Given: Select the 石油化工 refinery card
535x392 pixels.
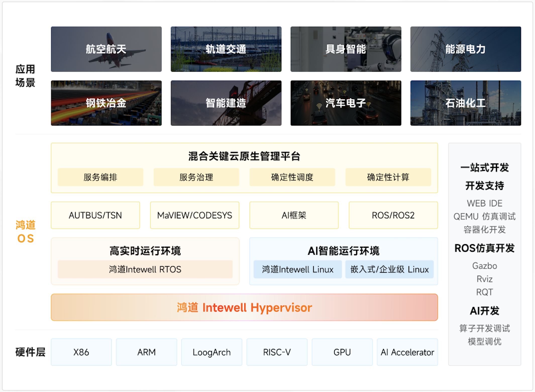Looking at the screenshot, I should click(x=466, y=103).
